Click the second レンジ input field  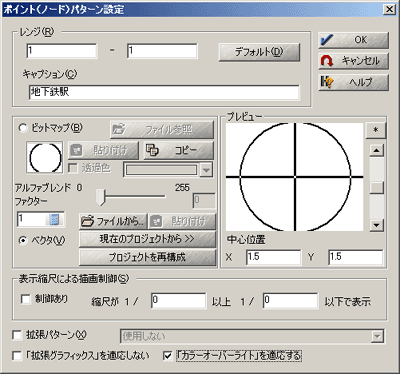click(162, 51)
